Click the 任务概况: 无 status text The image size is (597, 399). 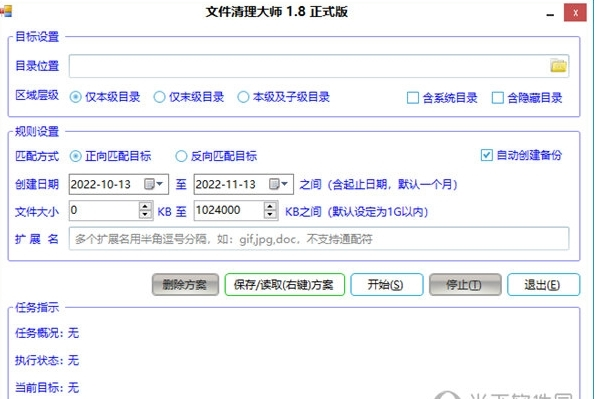[x=47, y=333]
